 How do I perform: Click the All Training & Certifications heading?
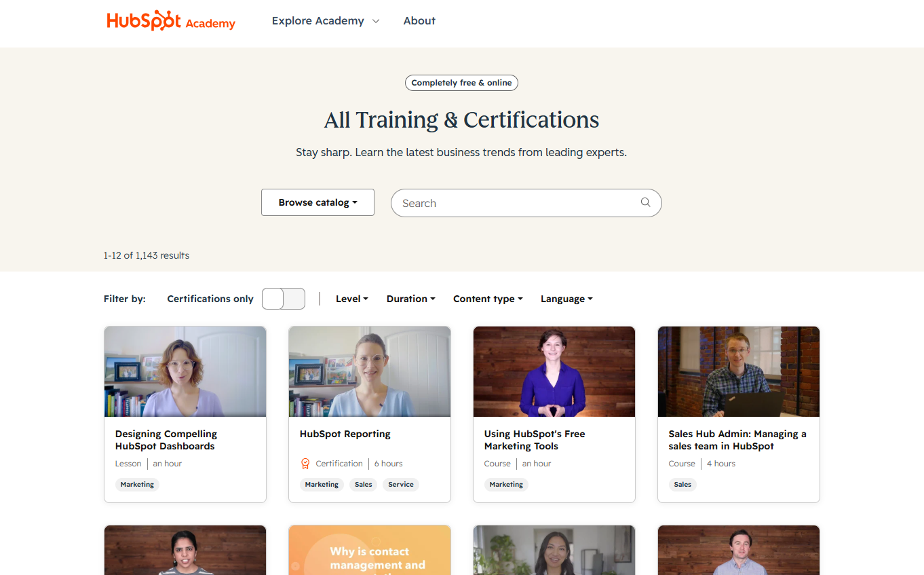[461, 120]
